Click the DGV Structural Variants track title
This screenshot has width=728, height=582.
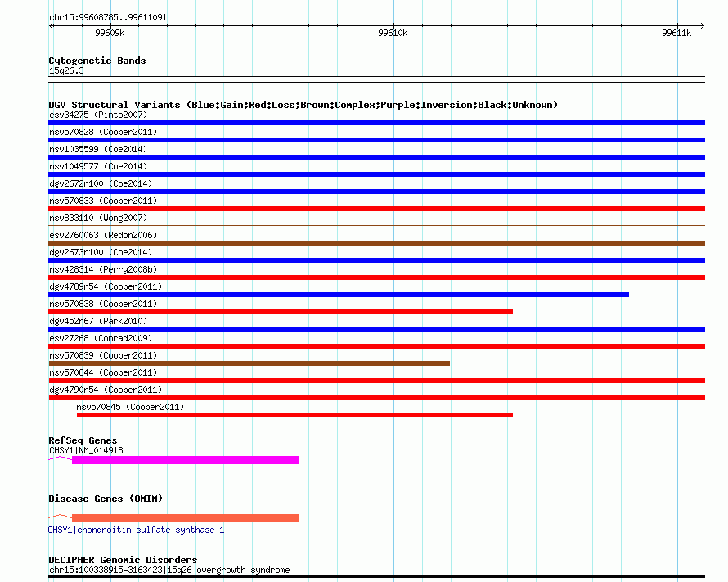tap(303, 105)
